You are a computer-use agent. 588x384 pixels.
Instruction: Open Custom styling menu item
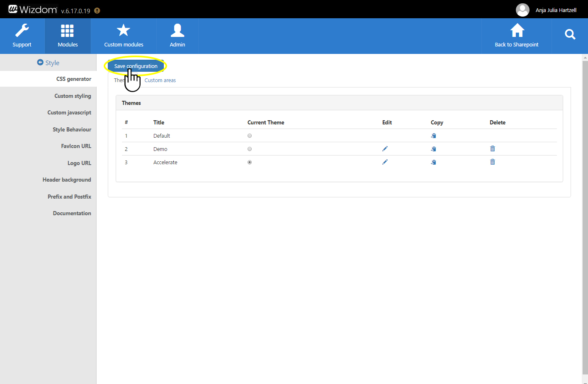pyautogui.click(x=73, y=96)
